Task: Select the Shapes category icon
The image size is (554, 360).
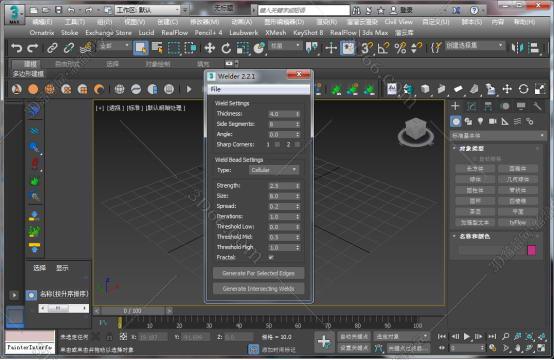Action: [x=468, y=122]
